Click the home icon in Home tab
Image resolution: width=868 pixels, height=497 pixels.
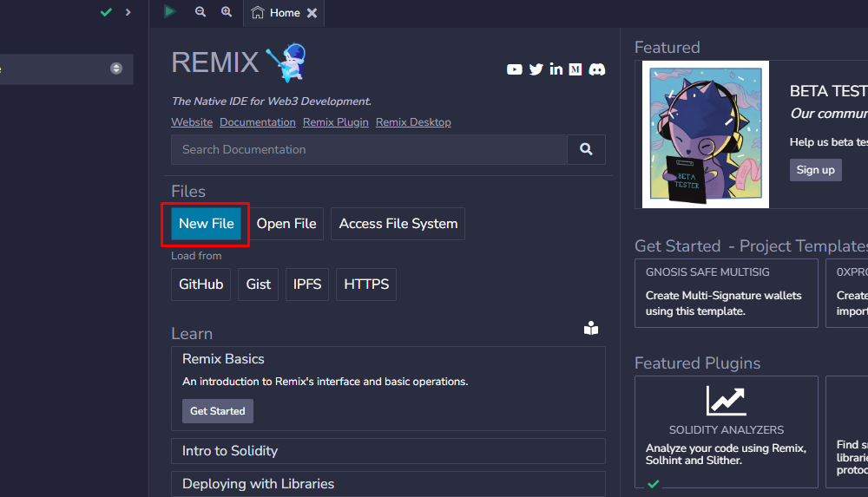click(258, 12)
